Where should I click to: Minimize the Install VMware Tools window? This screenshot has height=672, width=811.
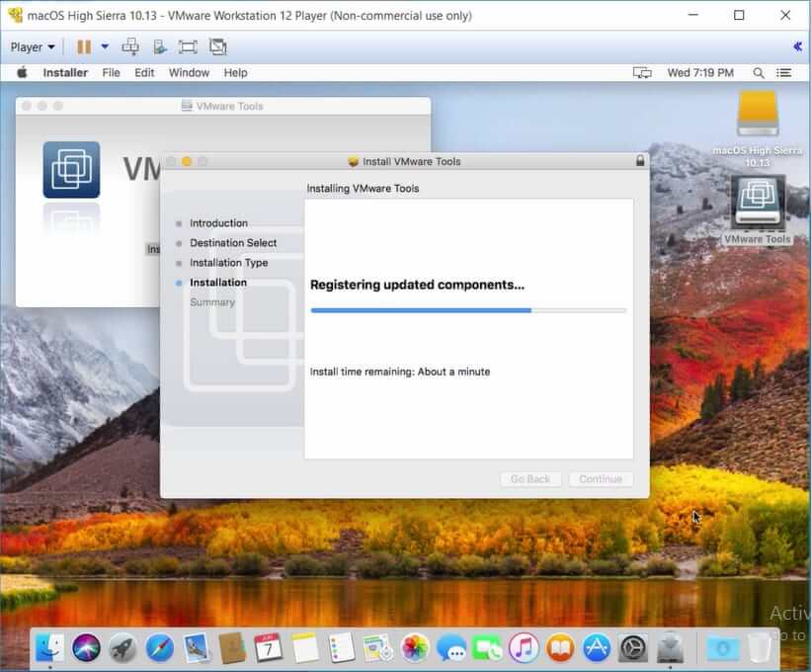pos(186,161)
